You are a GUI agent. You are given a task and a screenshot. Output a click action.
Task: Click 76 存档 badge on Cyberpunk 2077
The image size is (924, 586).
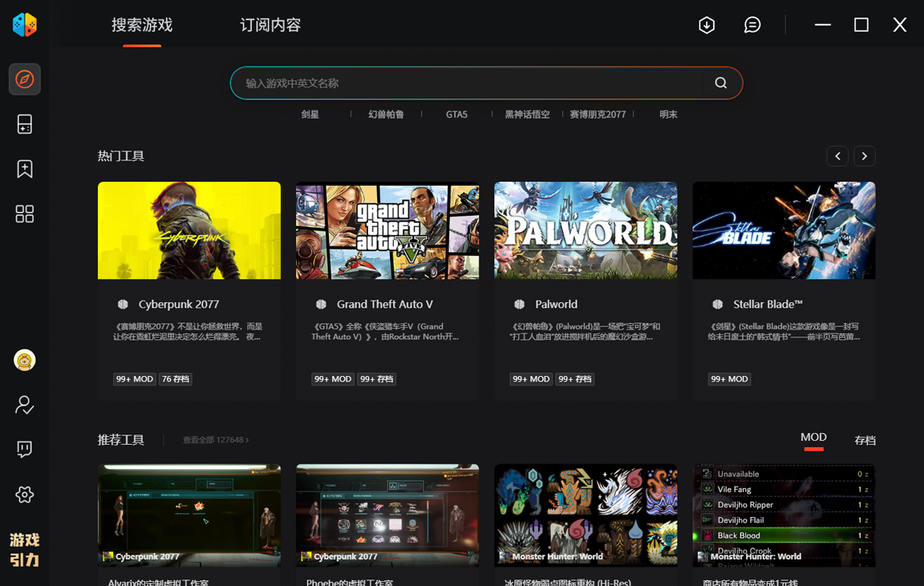point(176,379)
